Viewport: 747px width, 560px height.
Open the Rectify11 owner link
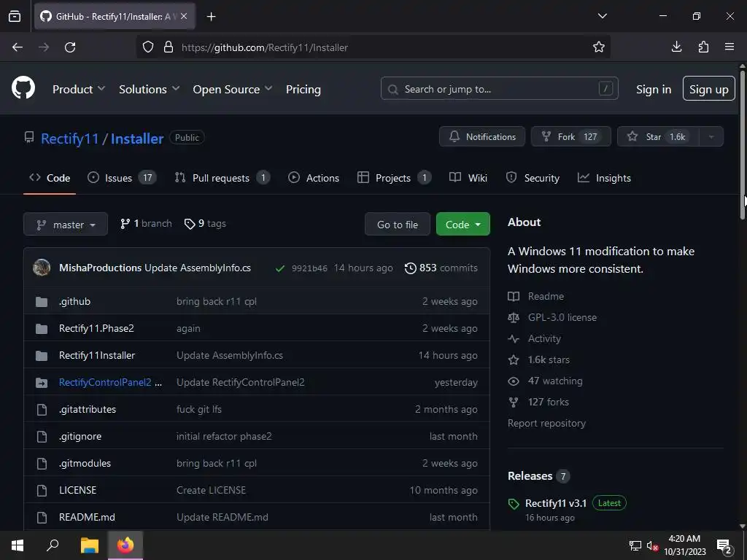pyautogui.click(x=69, y=139)
